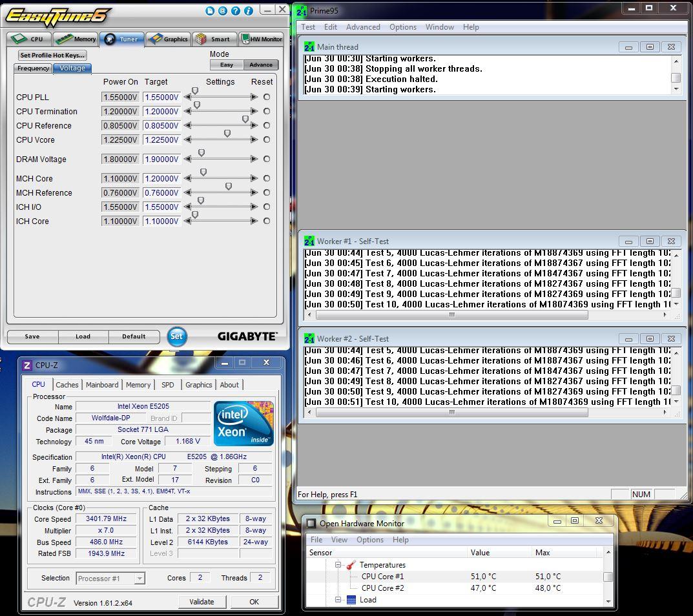Reset MCH Core voltage radio button
This screenshot has height=616, width=693.
[267, 178]
